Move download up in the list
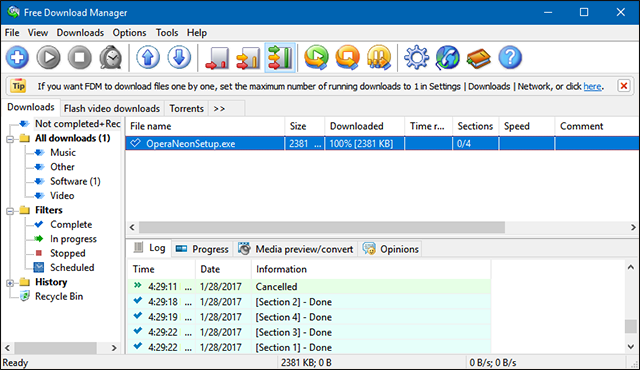Image resolution: width=640 pixels, height=370 pixels. coord(148,58)
